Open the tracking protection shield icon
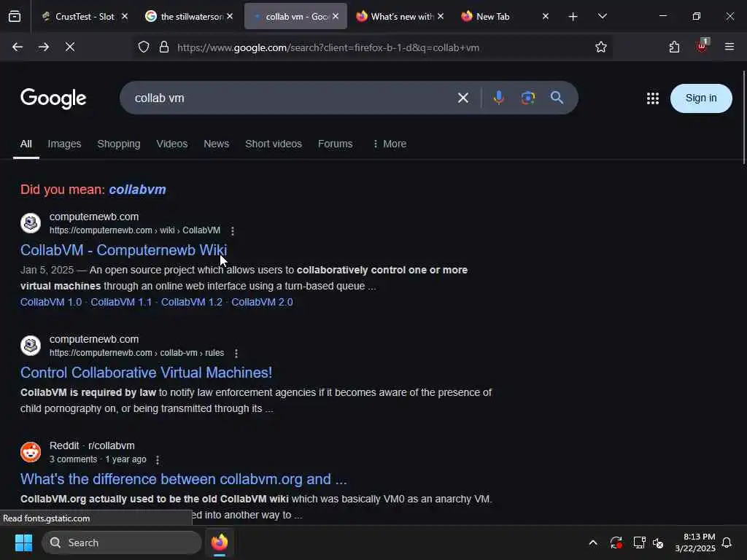 pos(144,47)
